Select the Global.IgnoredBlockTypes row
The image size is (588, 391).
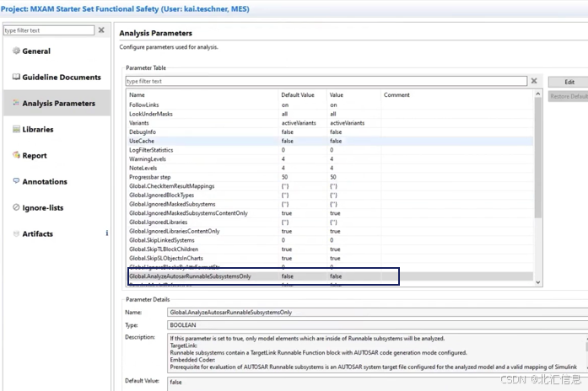(330, 195)
